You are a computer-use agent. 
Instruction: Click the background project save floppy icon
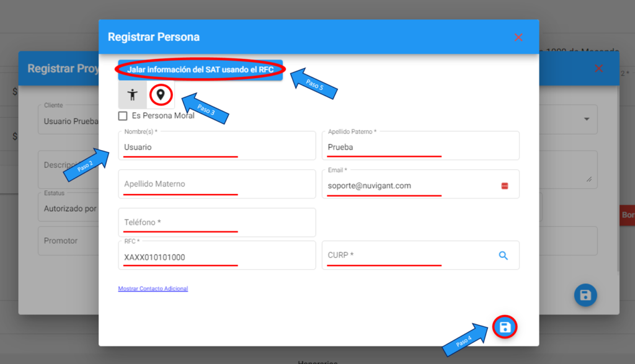coord(585,295)
